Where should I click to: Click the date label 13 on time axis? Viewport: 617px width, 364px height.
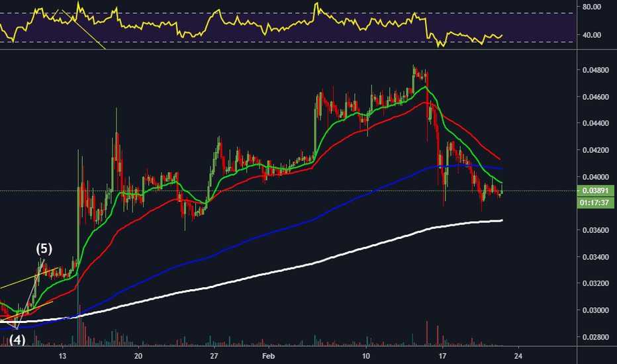(x=62, y=356)
